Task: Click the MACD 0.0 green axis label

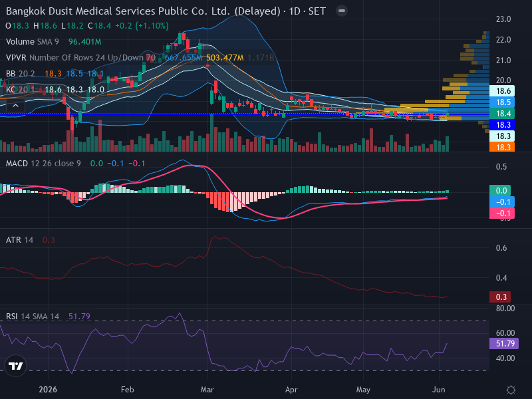Action: [500, 191]
